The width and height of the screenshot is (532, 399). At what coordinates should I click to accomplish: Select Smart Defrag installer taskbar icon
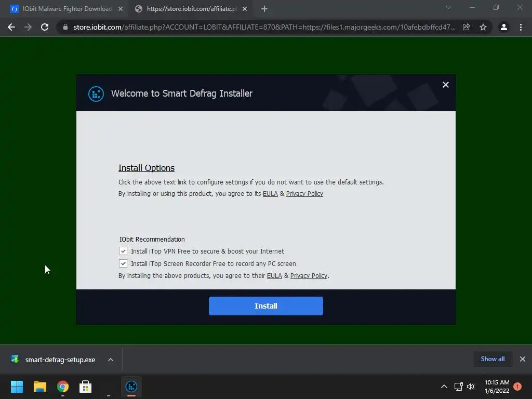(x=131, y=387)
